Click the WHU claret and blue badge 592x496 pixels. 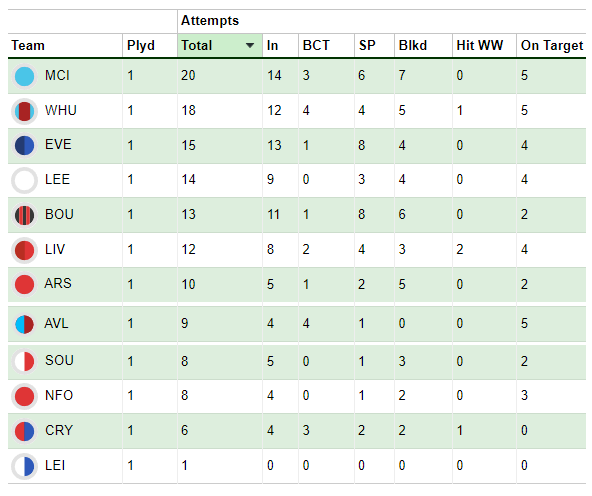click(25, 111)
